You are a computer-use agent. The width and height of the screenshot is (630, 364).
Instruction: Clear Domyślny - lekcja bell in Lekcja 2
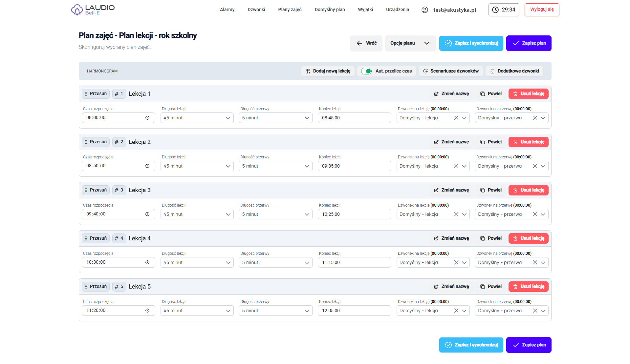[x=456, y=166]
